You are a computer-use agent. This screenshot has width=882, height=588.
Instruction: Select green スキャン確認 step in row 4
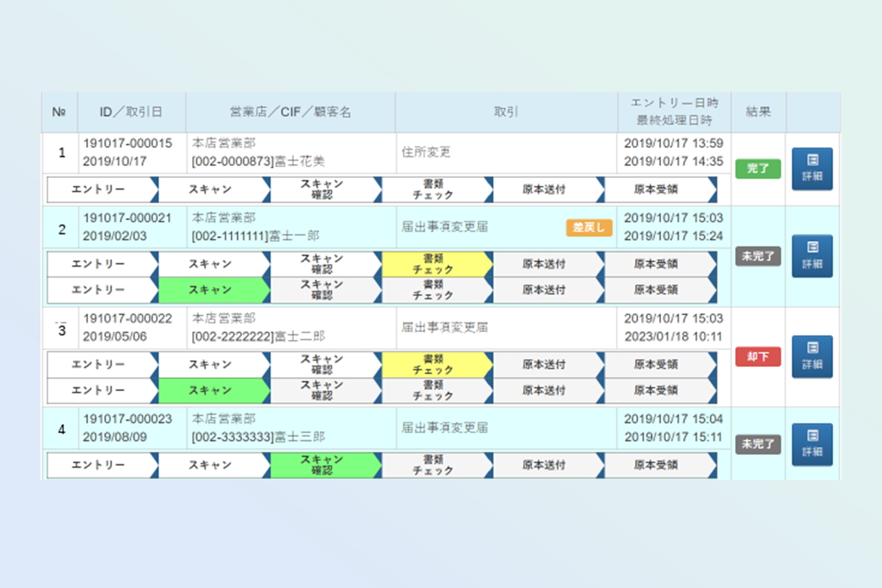coord(322,465)
